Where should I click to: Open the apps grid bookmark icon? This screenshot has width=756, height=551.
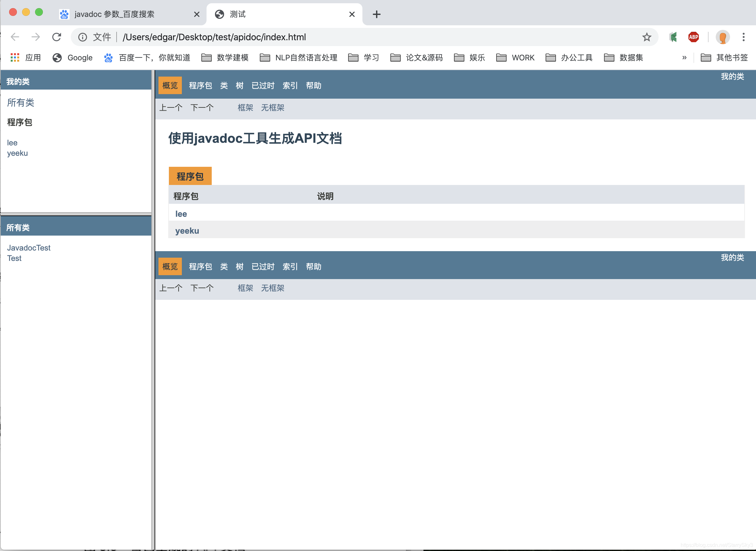(x=15, y=58)
